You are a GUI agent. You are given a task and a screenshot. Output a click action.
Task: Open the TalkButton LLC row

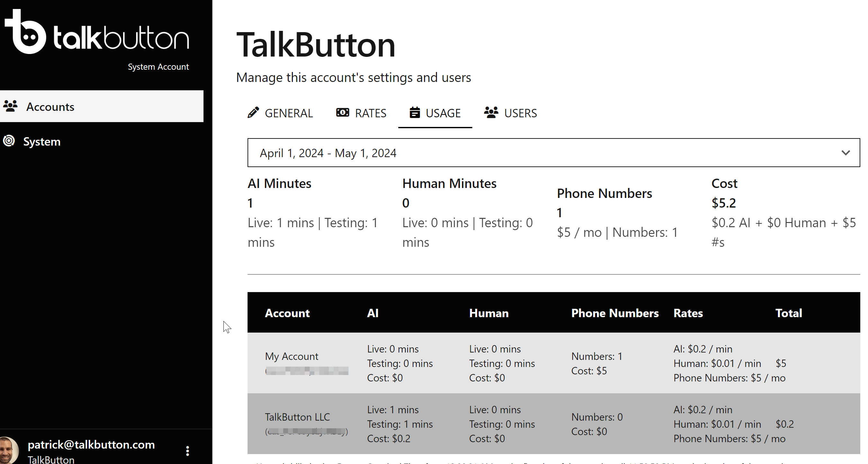(x=297, y=417)
